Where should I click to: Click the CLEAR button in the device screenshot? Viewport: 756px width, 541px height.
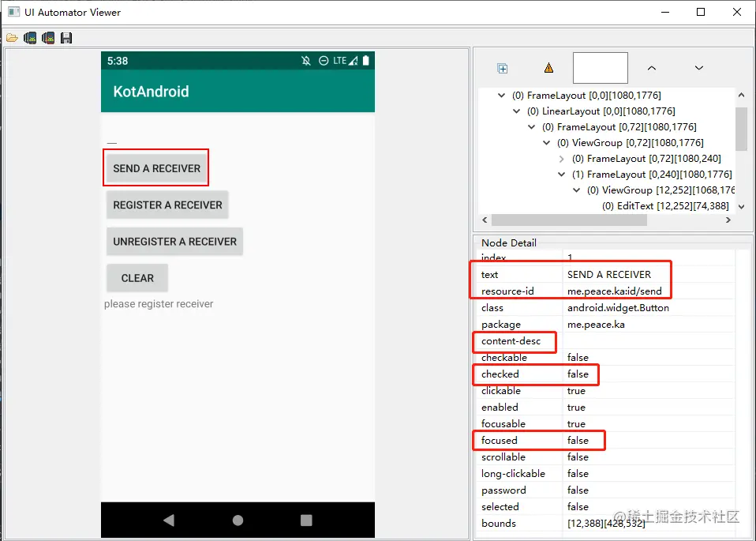pyautogui.click(x=137, y=278)
